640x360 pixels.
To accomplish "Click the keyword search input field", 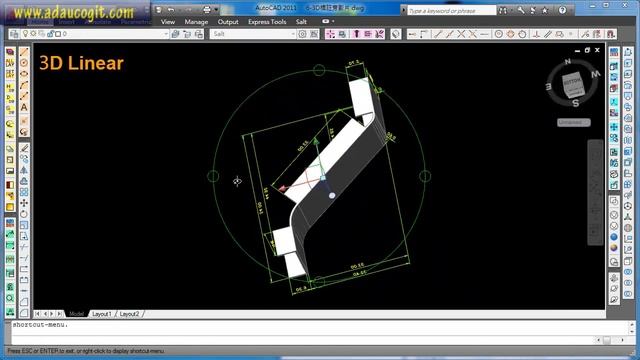I will [x=452, y=11].
